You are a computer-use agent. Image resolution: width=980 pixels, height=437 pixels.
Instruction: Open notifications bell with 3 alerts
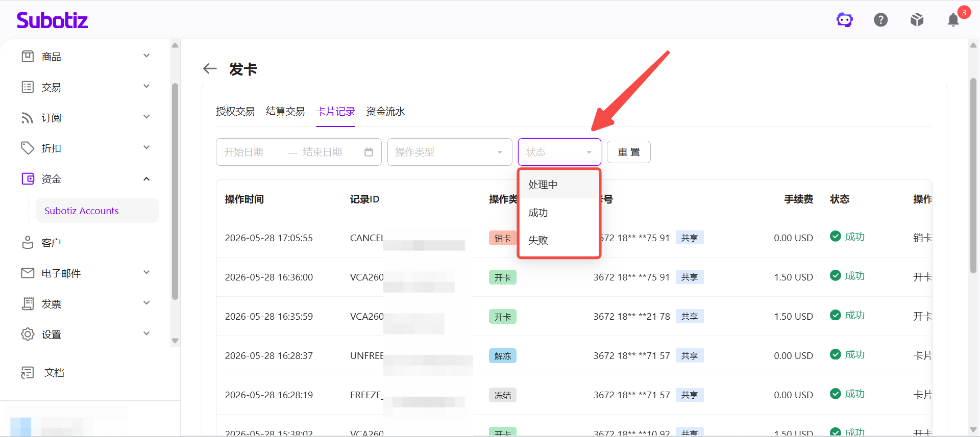click(x=953, y=20)
